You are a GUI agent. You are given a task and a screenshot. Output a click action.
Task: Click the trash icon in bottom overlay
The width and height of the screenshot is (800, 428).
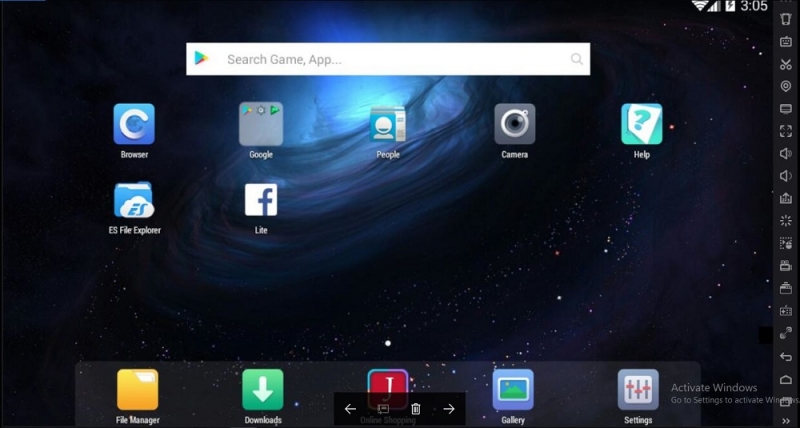pyautogui.click(x=416, y=409)
